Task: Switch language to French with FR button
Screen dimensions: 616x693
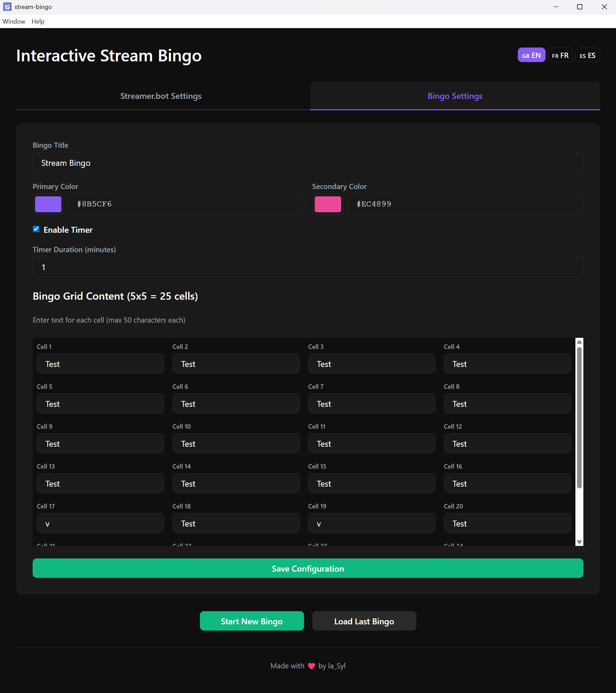Action: [560, 55]
